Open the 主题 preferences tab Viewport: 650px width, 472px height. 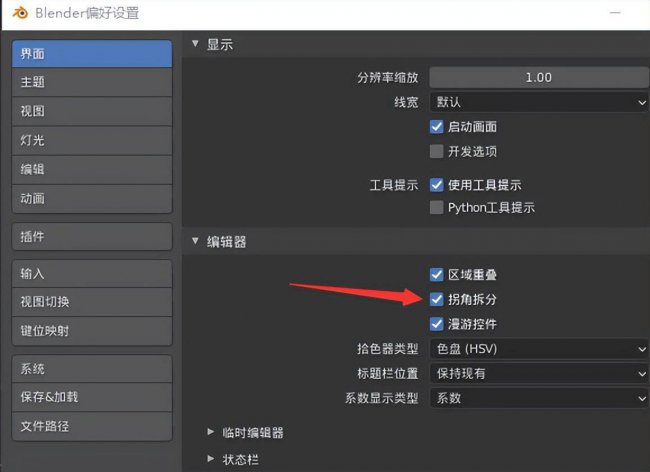point(92,82)
